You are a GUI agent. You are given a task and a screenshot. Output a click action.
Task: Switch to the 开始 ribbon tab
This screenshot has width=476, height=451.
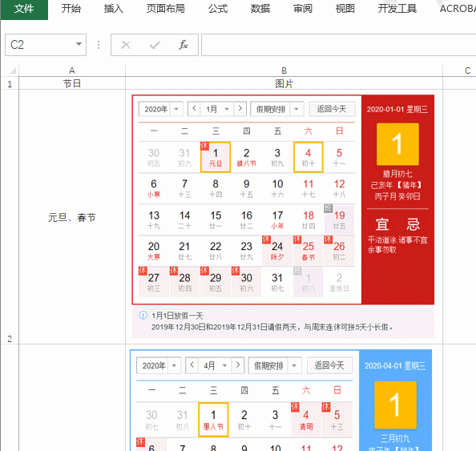(71, 9)
